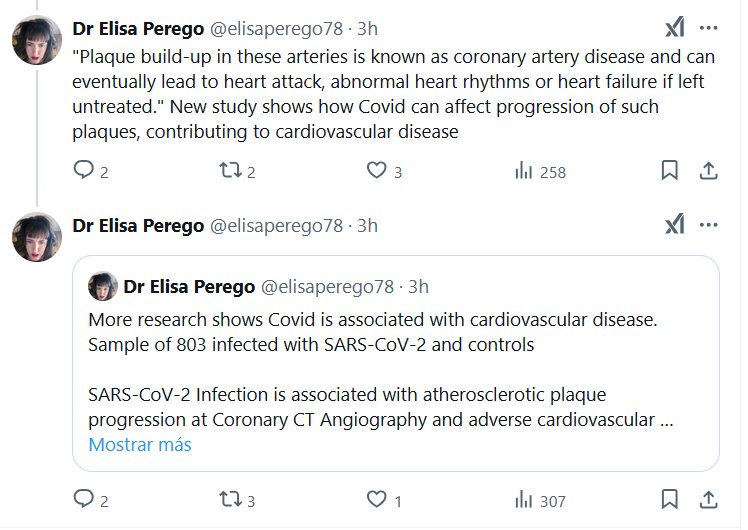Bookmark the plaque build-up tweet

[x=670, y=171]
